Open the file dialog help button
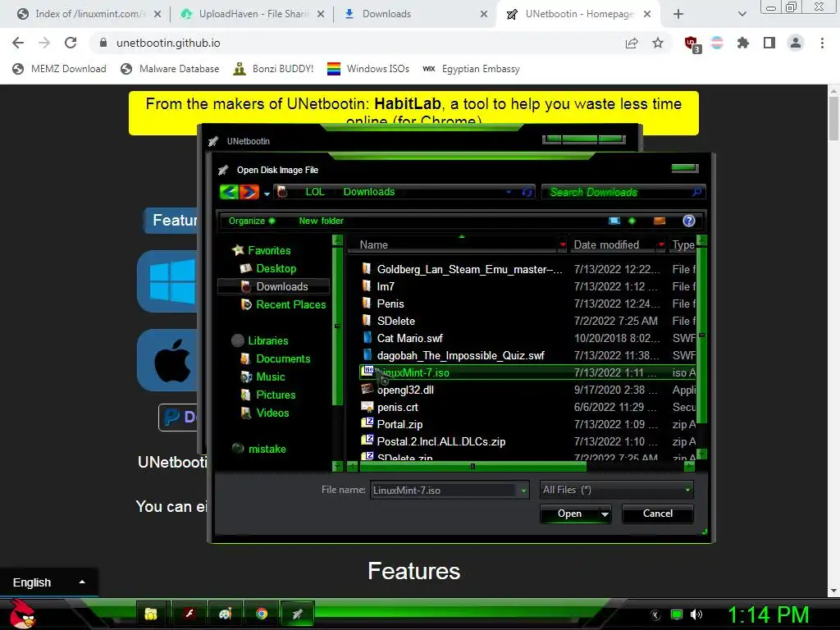840x630 pixels. tap(689, 221)
